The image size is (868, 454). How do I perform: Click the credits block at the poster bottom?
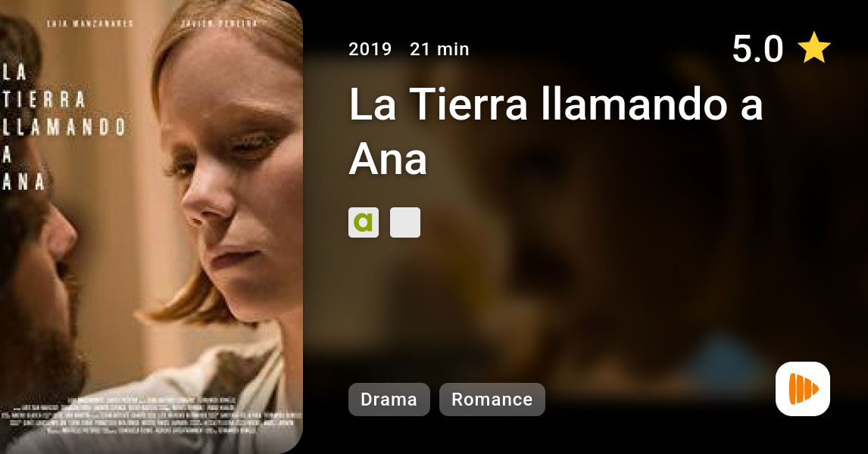click(x=151, y=415)
